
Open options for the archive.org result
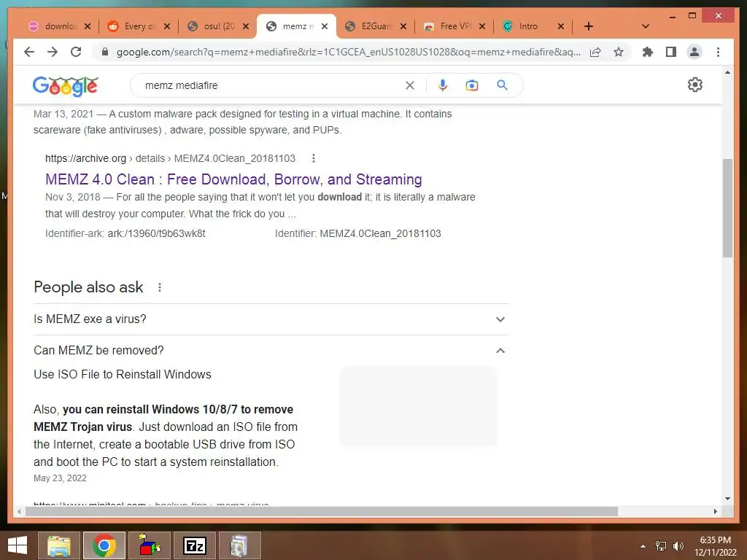314,158
